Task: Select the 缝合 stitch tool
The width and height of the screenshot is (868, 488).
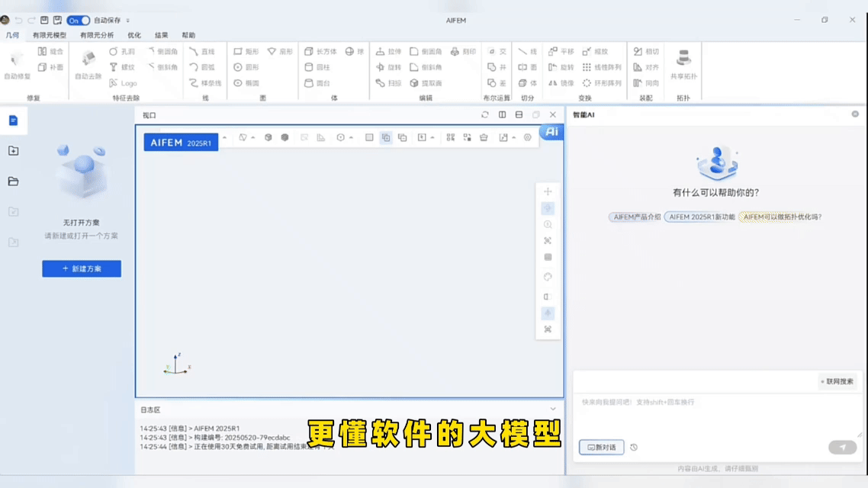Action: tap(51, 51)
